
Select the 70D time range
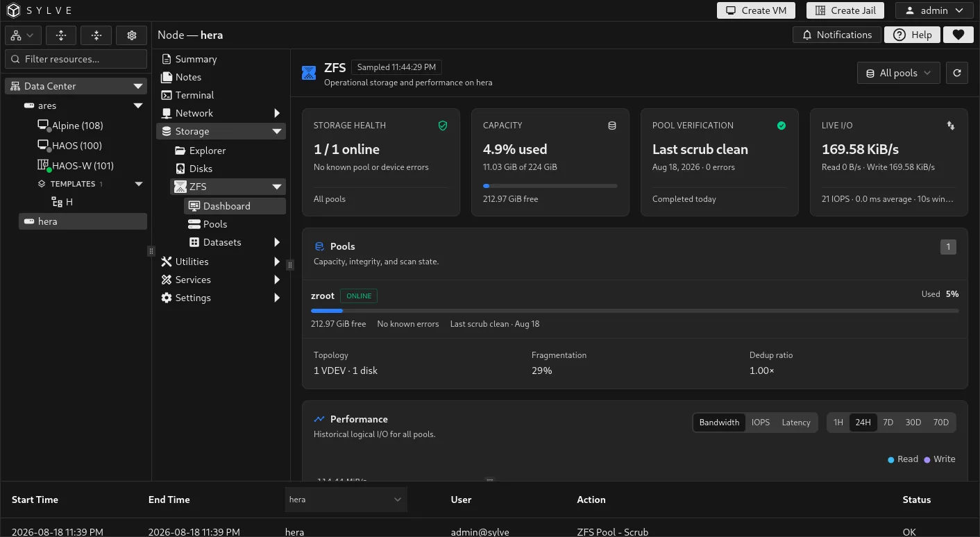[x=941, y=423]
